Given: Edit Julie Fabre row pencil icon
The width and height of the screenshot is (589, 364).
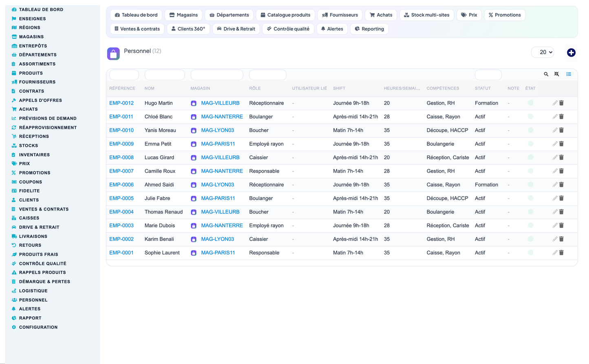Looking at the screenshot, I should click(555, 198).
